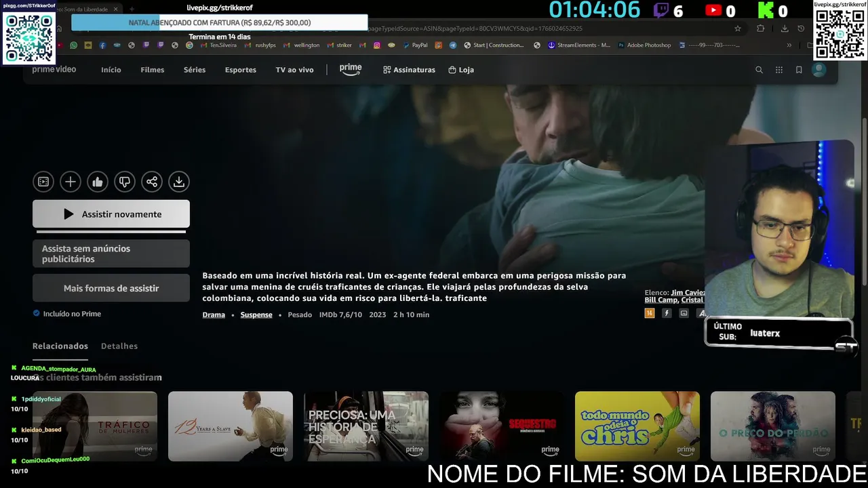Open Assinaturas in the navigation

pyautogui.click(x=409, y=70)
